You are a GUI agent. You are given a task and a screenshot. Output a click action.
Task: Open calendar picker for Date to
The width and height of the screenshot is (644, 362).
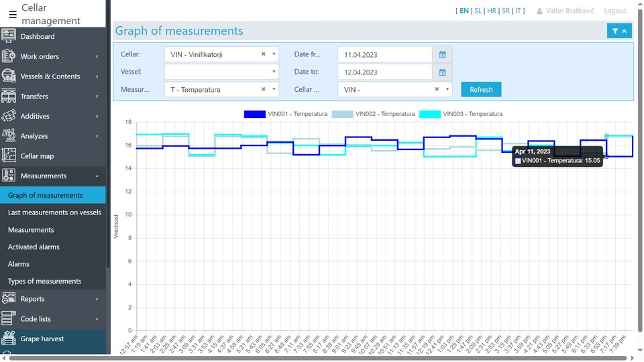[x=443, y=72]
